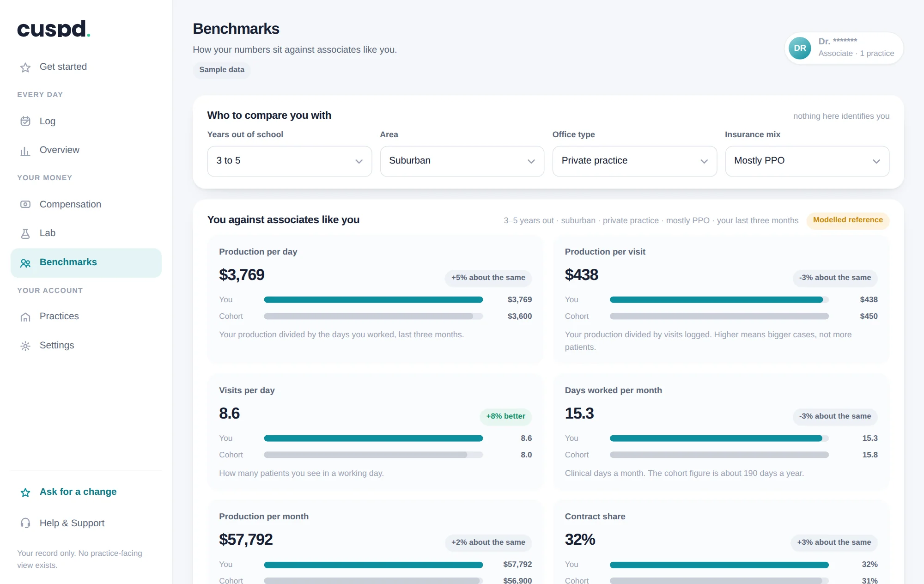Click the Benchmarks people icon
Screen dimensions: 924x584
(25, 263)
